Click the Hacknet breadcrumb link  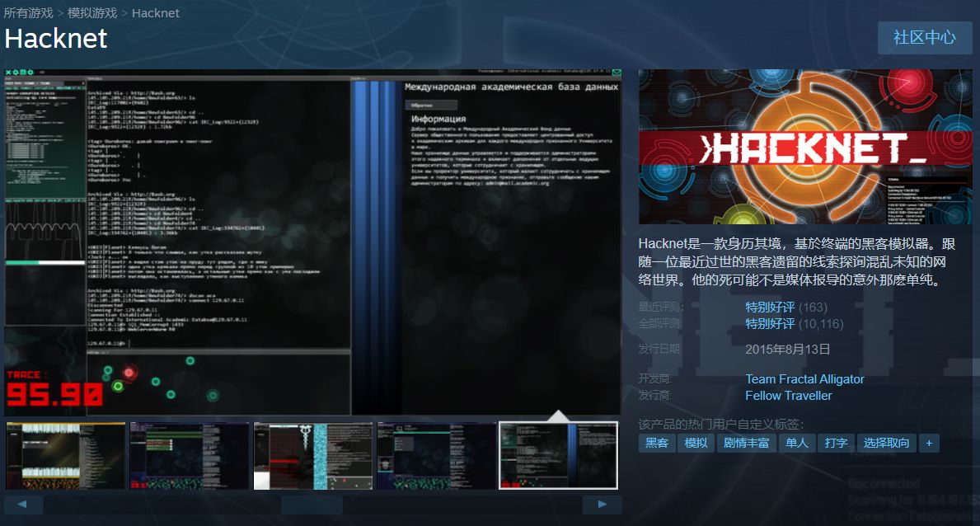tap(156, 13)
